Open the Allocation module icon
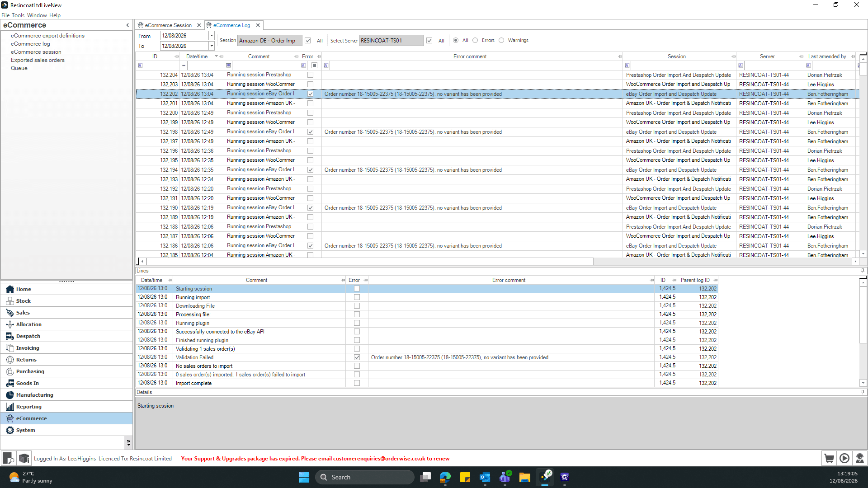 (x=10, y=324)
